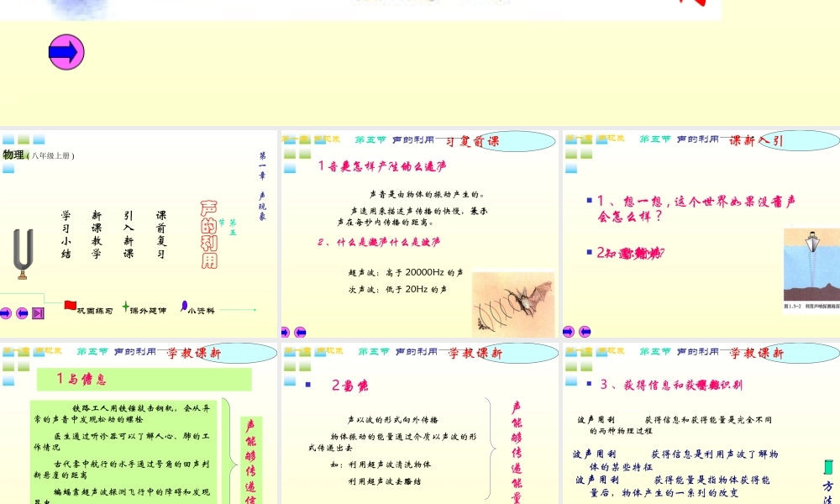Click back arrow on the title slide
The height and width of the screenshot is (504, 840).
pos(22,313)
